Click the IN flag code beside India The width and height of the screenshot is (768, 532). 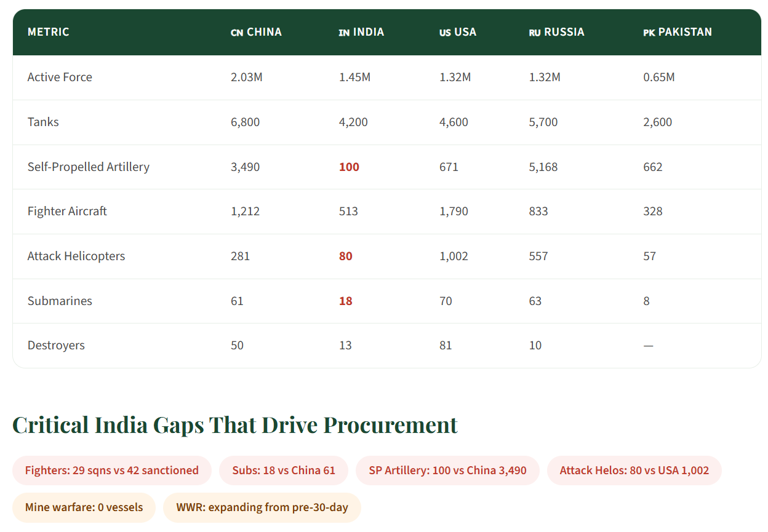coord(344,33)
